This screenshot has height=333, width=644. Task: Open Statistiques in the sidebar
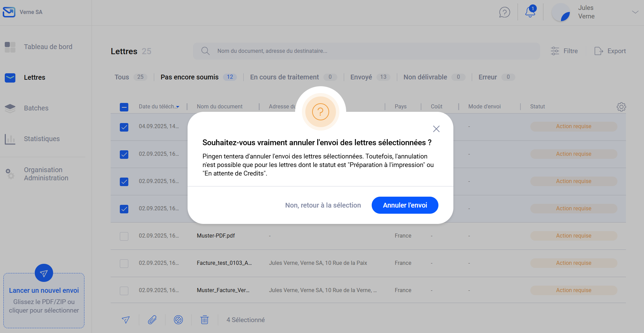pos(42,139)
